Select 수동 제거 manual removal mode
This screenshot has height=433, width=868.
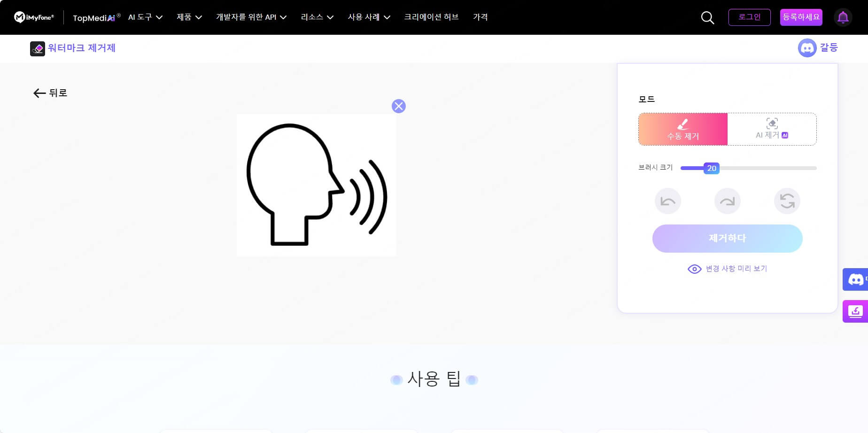[x=683, y=129]
